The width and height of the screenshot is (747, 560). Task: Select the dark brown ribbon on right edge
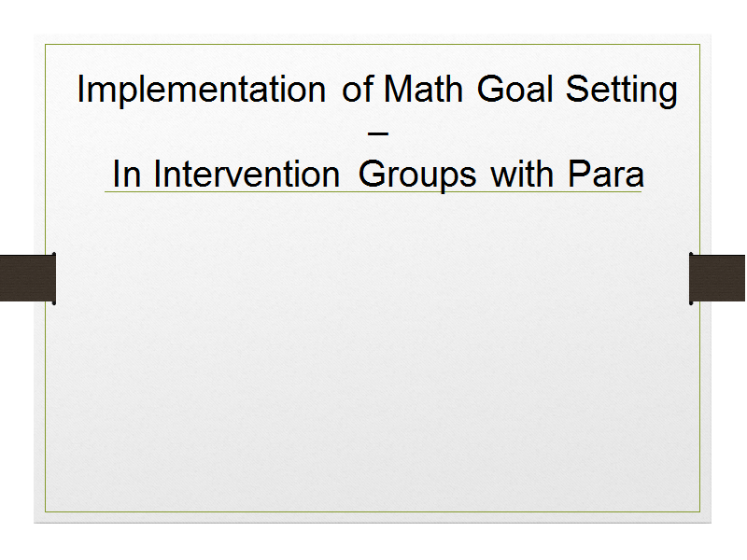[717, 278]
